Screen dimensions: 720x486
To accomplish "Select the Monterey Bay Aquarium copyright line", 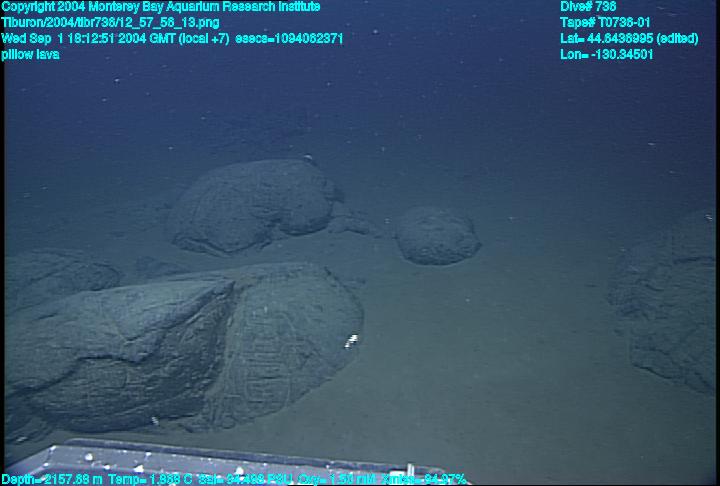I will (161, 7).
